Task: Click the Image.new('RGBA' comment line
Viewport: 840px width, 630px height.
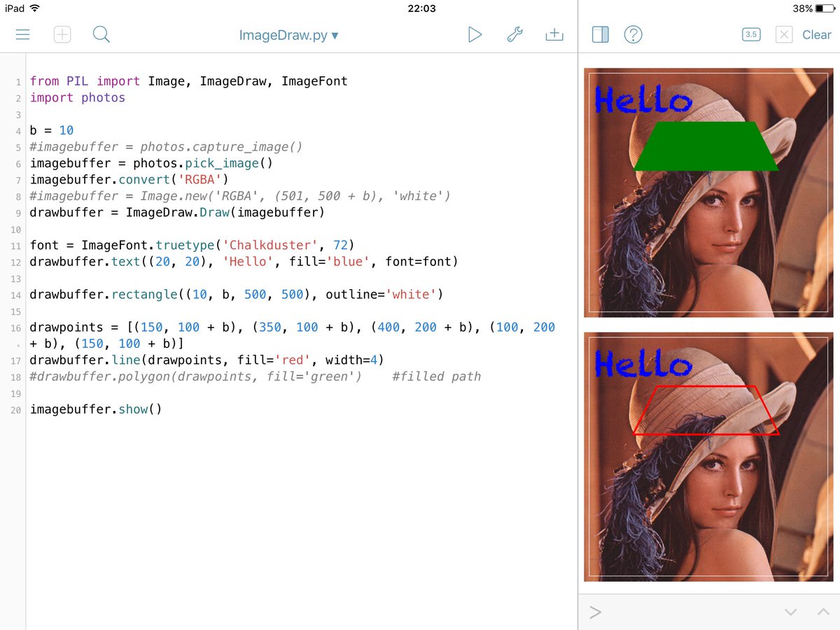Action: (x=240, y=196)
